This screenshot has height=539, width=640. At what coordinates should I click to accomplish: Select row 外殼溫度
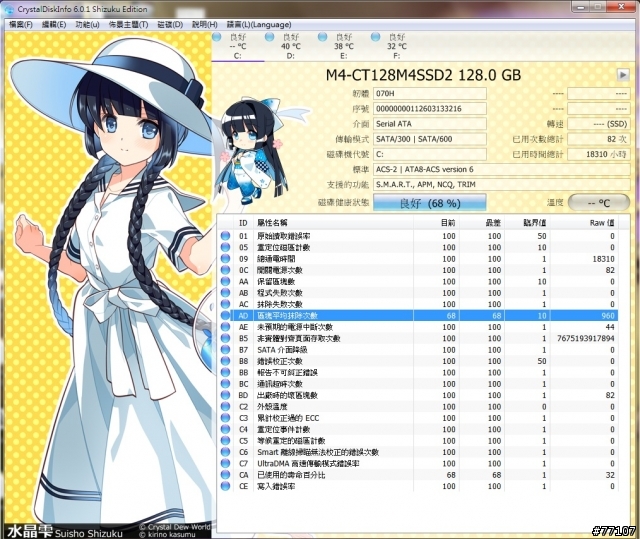click(418, 406)
